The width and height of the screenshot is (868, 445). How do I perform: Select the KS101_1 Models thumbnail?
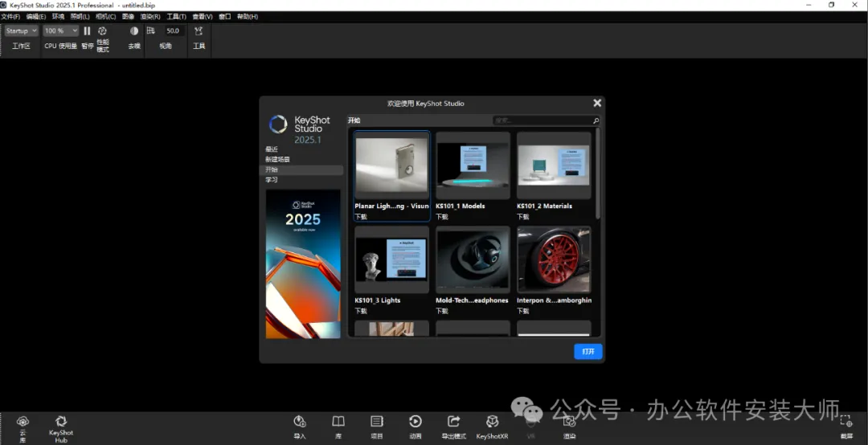[x=473, y=166]
